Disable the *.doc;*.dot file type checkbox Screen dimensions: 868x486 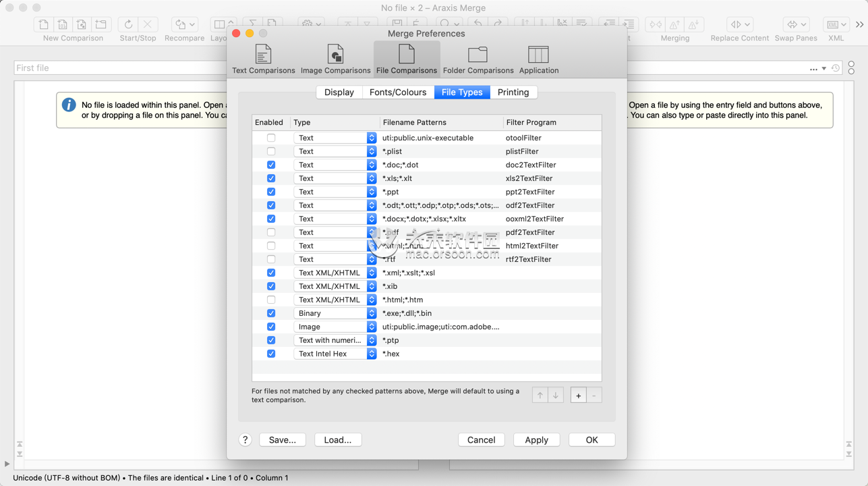point(271,165)
